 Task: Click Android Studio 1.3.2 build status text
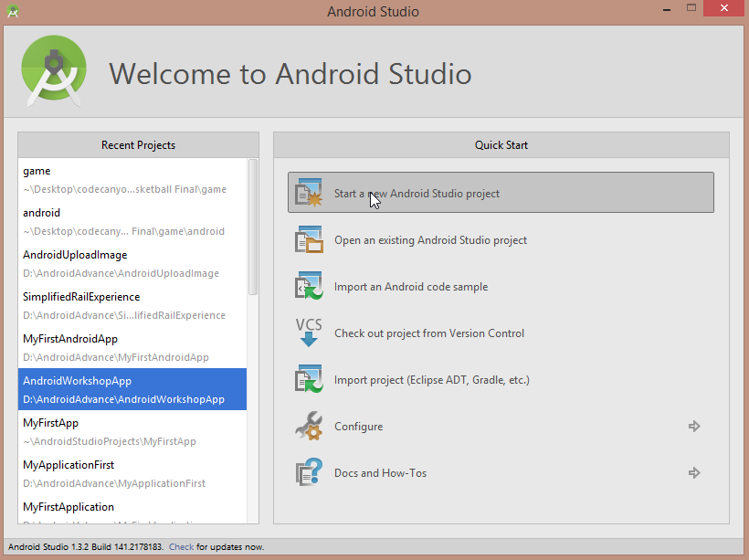point(86,546)
